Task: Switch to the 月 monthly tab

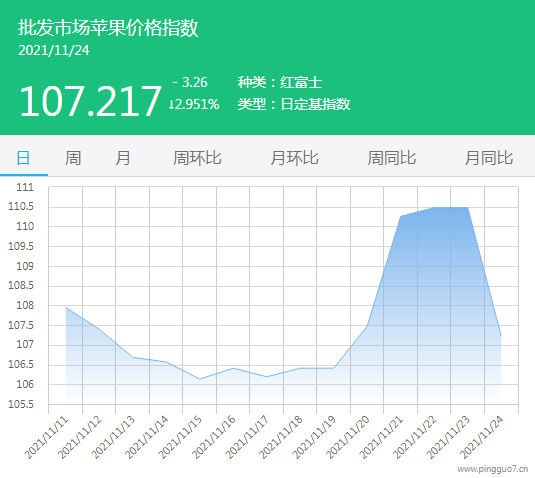Action: point(123,158)
